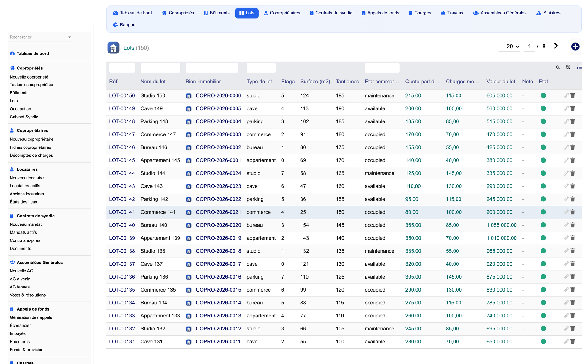588x364 pixels.
Task: Click the Type de lot filter field
Action: (x=261, y=68)
